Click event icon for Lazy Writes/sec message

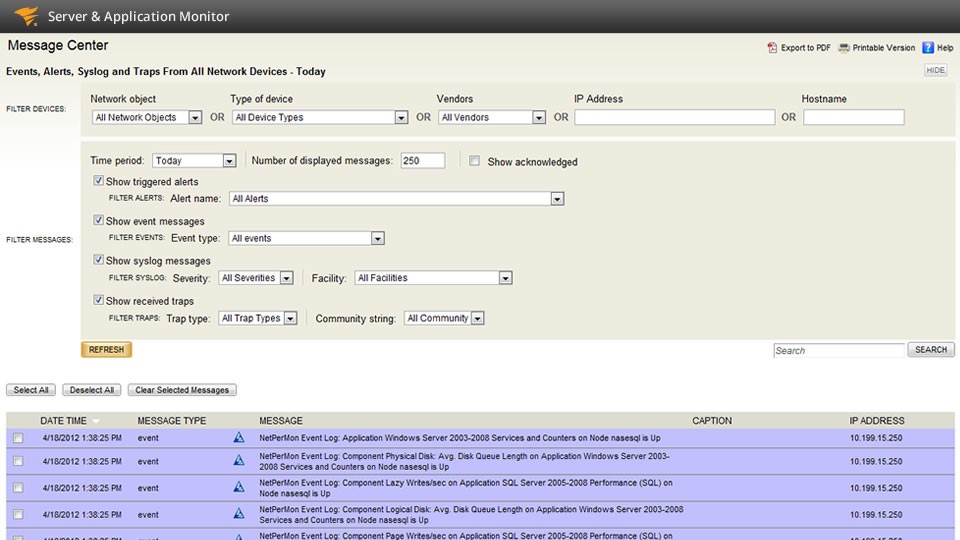click(x=238, y=488)
